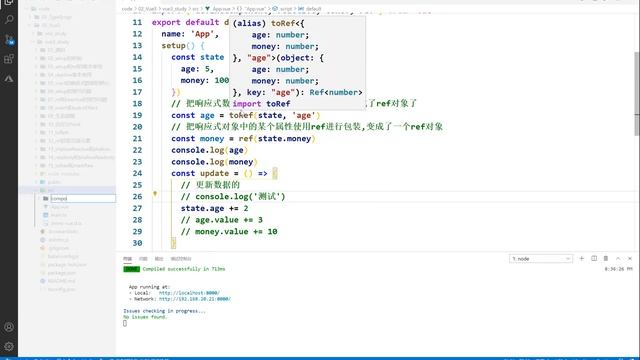Open the Network 192.168 address link
640x360 pixels.
click(x=195, y=299)
